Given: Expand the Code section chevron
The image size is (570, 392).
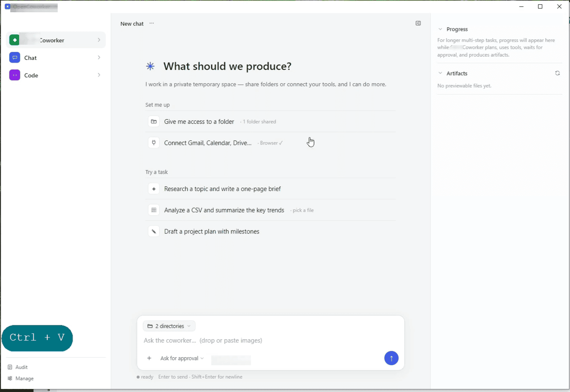Looking at the screenshot, I should point(99,75).
